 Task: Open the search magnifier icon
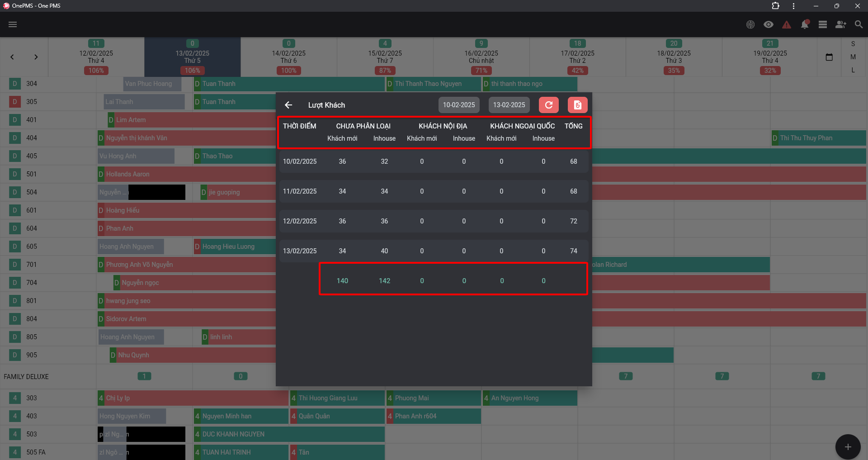(859, 24)
